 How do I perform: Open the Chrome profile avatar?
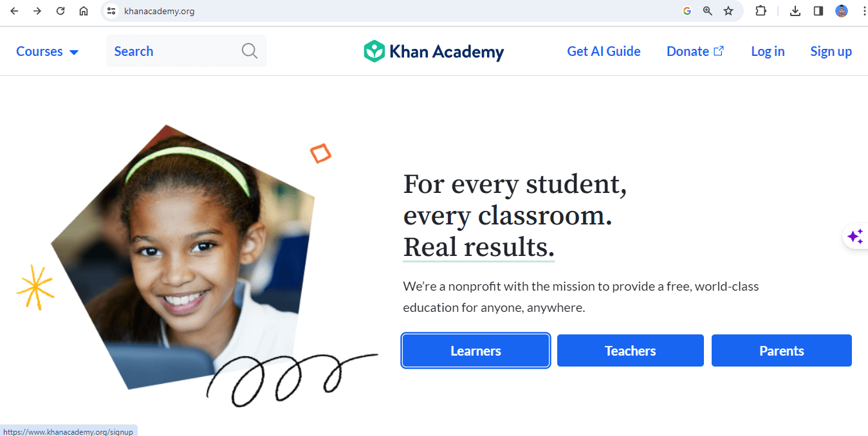pos(842,11)
